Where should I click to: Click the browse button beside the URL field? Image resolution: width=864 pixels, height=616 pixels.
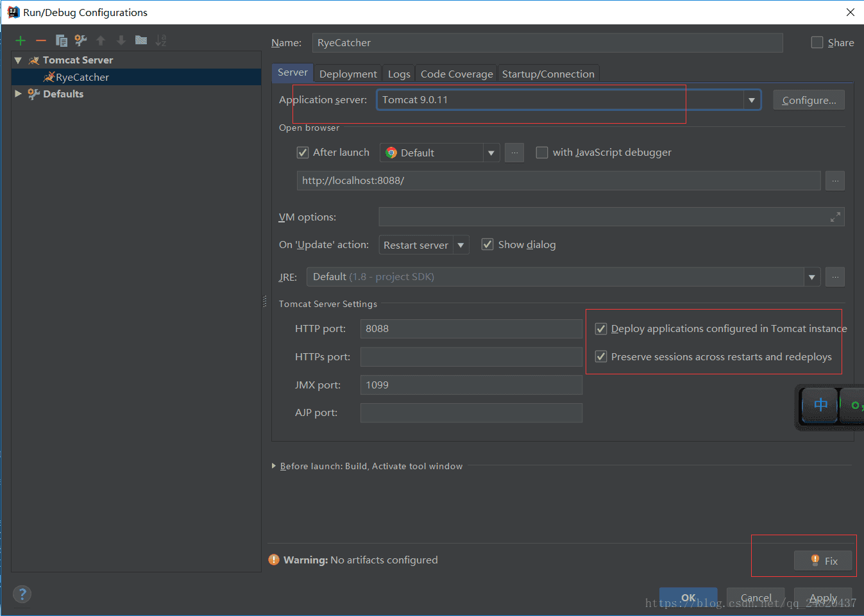click(x=835, y=181)
